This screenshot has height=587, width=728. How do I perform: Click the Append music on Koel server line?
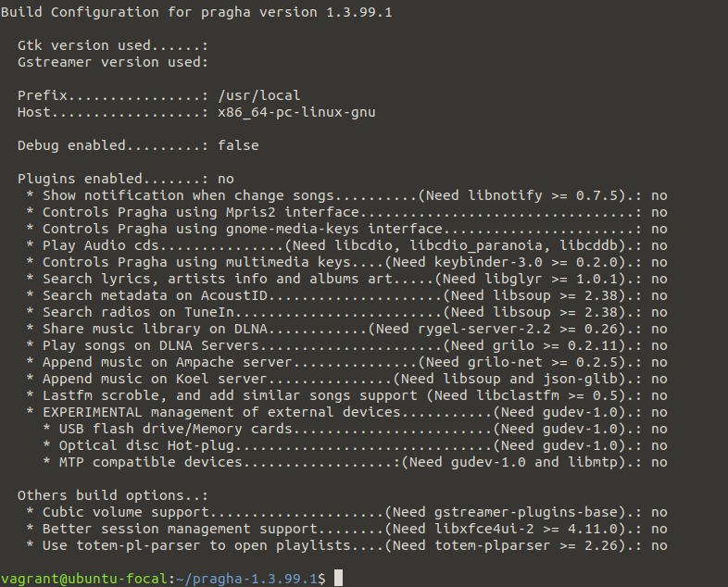pos(346,380)
